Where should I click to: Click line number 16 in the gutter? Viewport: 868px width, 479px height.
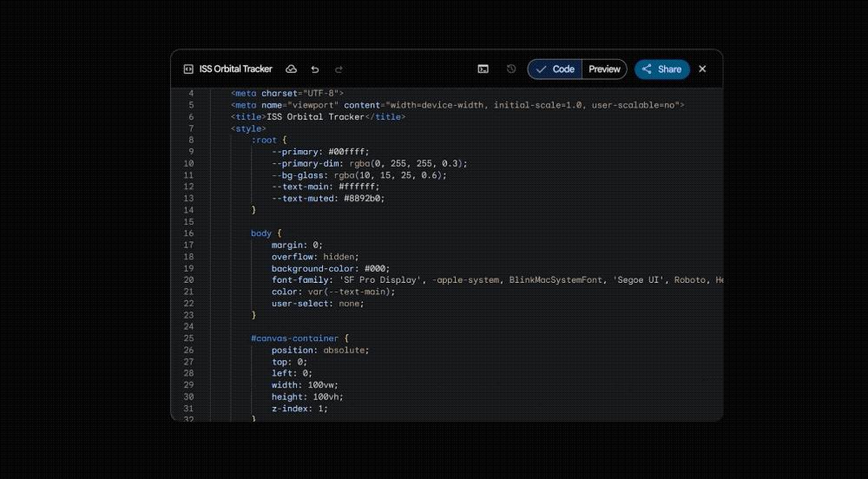188,233
